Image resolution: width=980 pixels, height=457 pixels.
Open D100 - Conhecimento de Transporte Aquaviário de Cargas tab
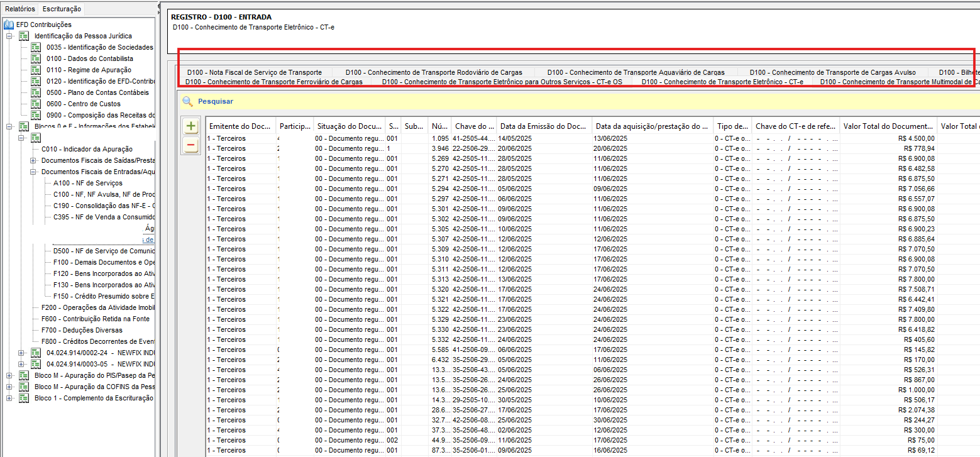coord(636,72)
